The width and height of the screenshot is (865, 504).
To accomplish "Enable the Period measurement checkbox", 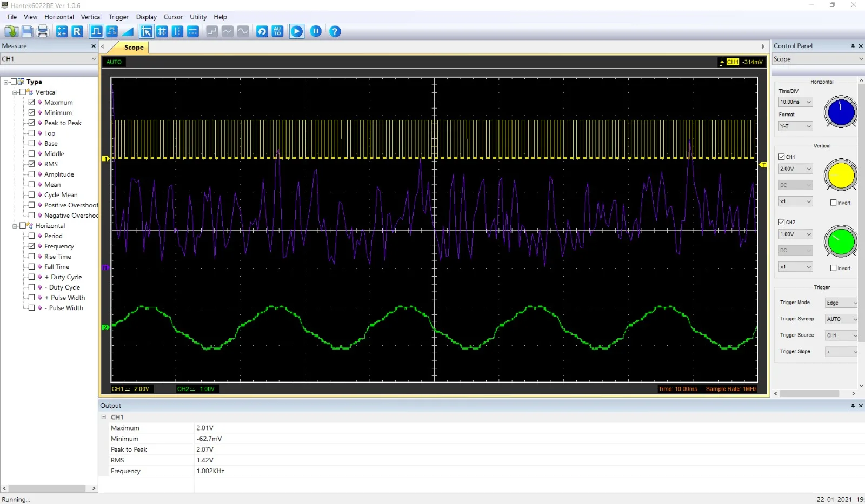I will (x=31, y=236).
